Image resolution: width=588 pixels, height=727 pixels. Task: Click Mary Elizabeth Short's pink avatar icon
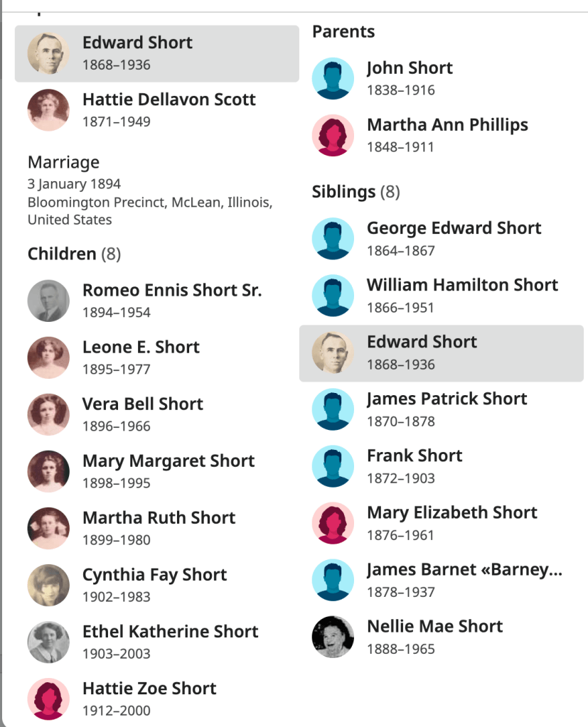[333, 523]
